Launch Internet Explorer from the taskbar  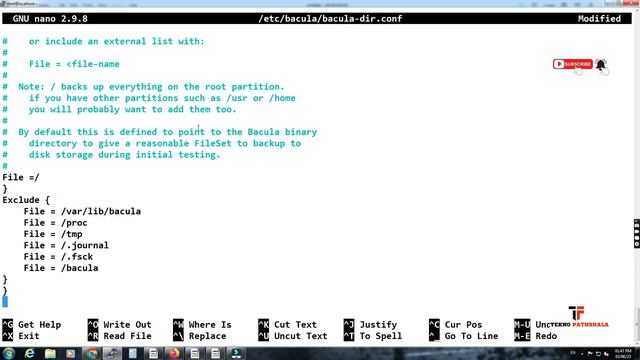[x=29, y=353]
